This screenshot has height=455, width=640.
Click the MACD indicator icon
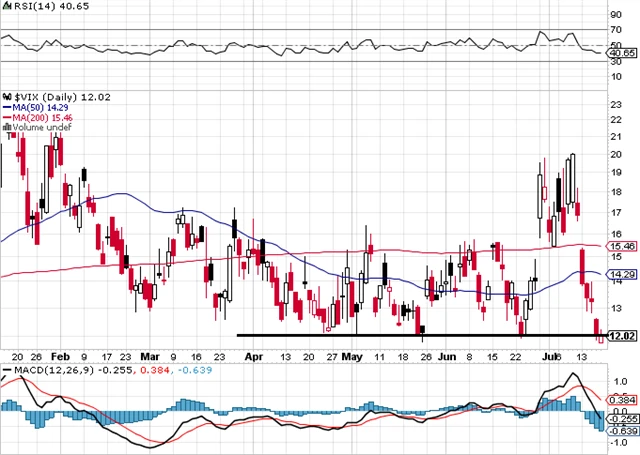6,370
